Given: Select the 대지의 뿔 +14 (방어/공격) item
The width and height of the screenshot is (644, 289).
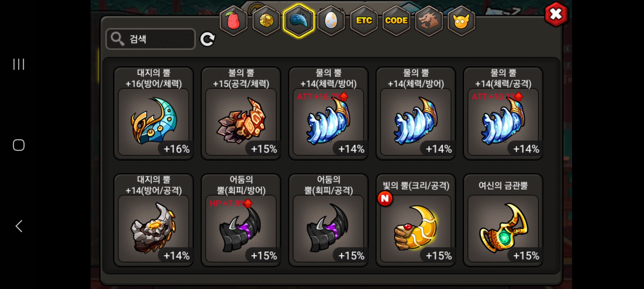Looking at the screenshot, I should (154, 220).
